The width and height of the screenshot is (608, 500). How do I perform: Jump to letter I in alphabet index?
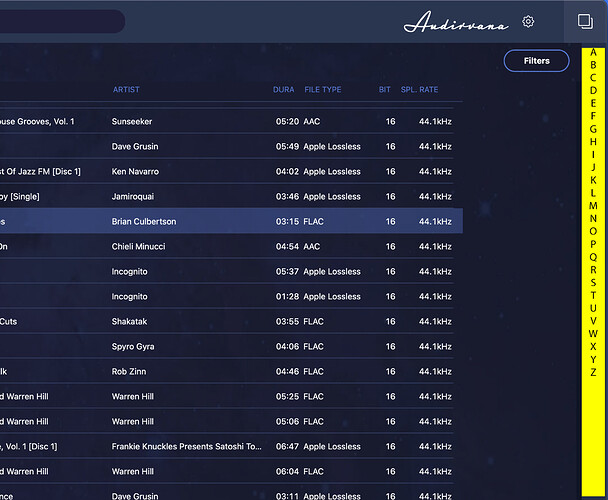(x=593, y=154)
